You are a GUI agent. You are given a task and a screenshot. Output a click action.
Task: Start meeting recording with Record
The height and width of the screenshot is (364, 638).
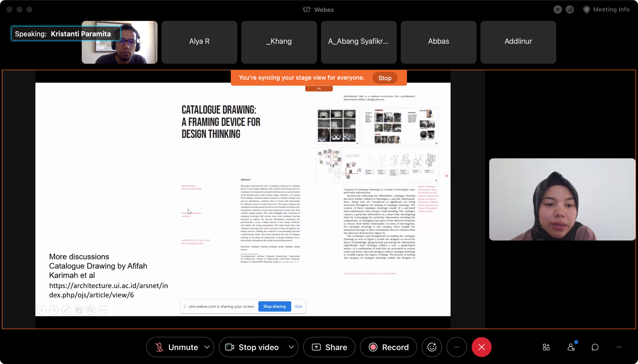[x=388, y=347]
